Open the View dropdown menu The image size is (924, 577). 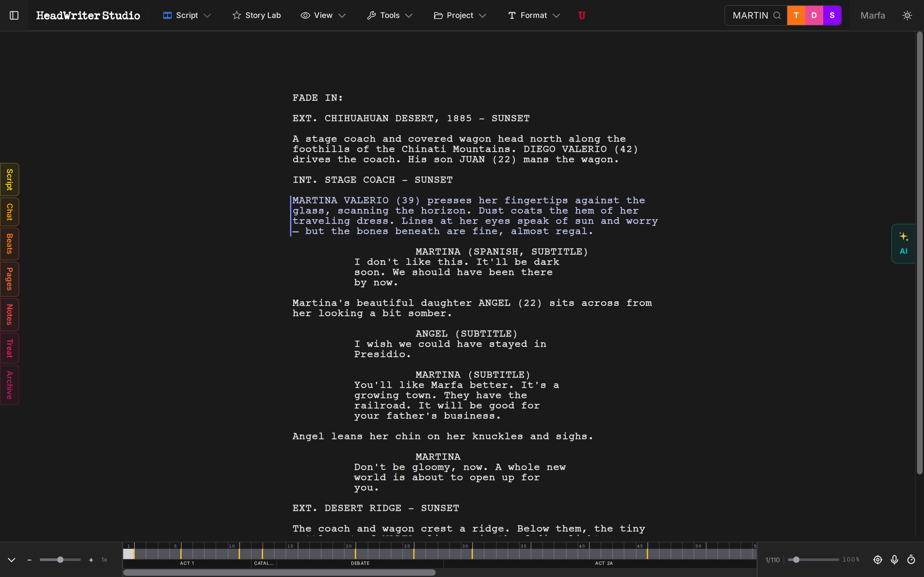[x=323, y=15]
